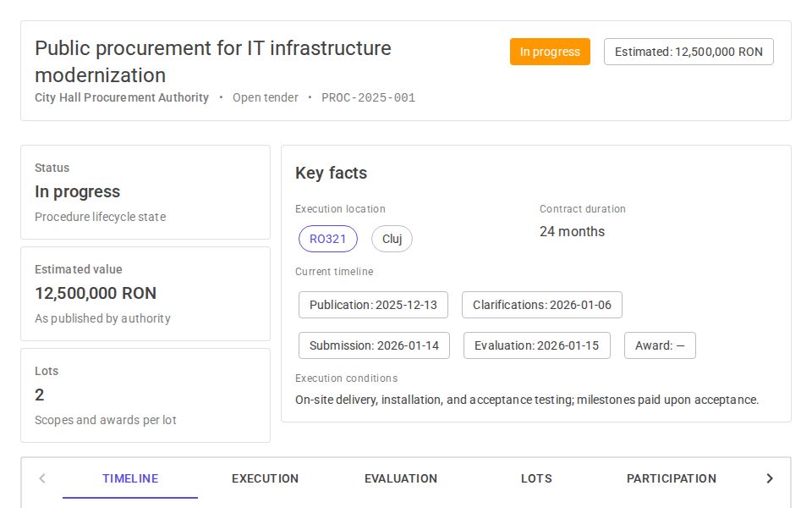This screenshot has width=812, height=508.
Task: Select the Submission: 2026-01-14 chip
Action: coord(374,345)
